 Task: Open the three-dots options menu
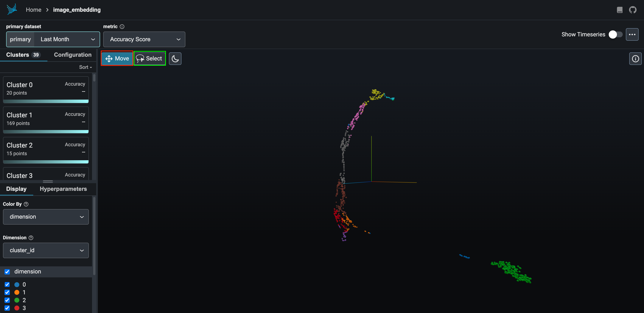[x=632, y=35]
